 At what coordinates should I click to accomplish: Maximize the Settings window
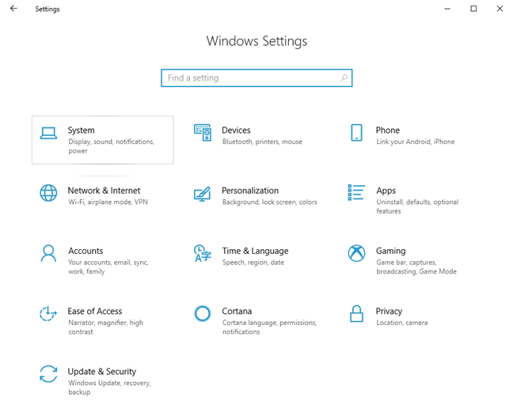click(473, 9)
